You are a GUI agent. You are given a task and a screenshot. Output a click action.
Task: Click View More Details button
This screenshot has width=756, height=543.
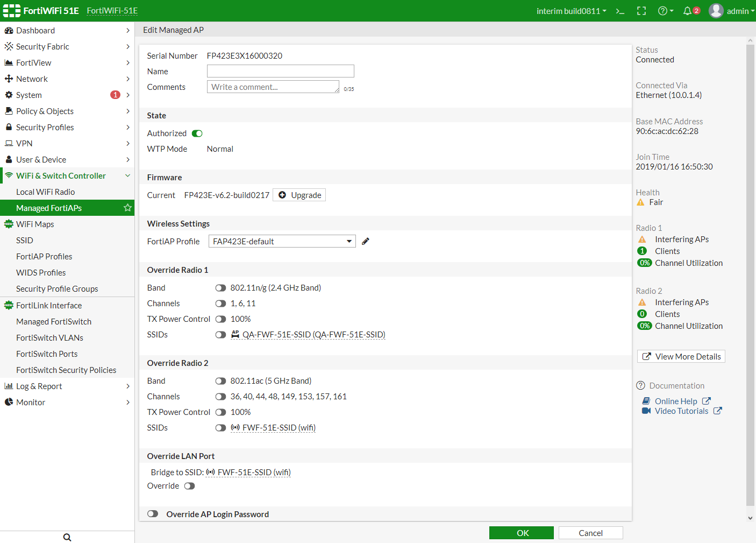(681, 356)
